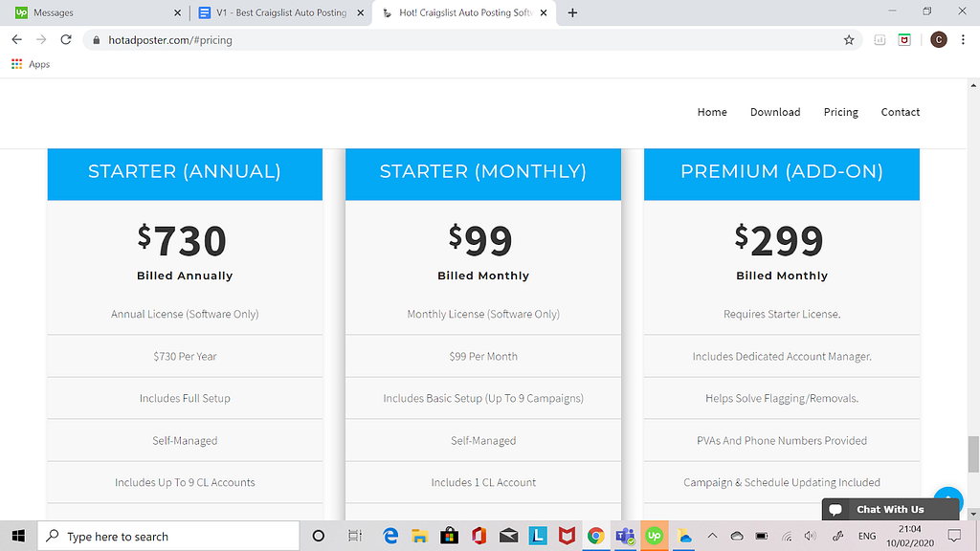The image size is (980, 551).
Task: Open the Action Center notifications
Action: tap(954, 536)
